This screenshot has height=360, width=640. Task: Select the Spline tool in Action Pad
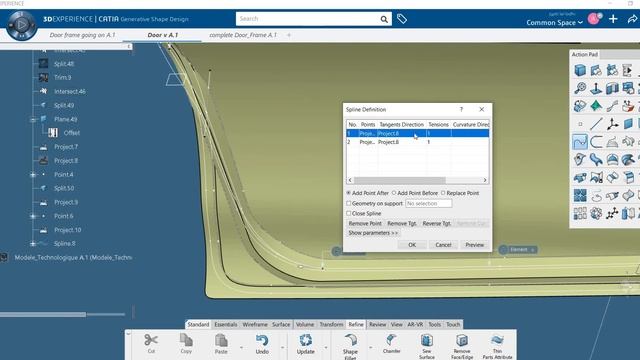click(580, 142)
